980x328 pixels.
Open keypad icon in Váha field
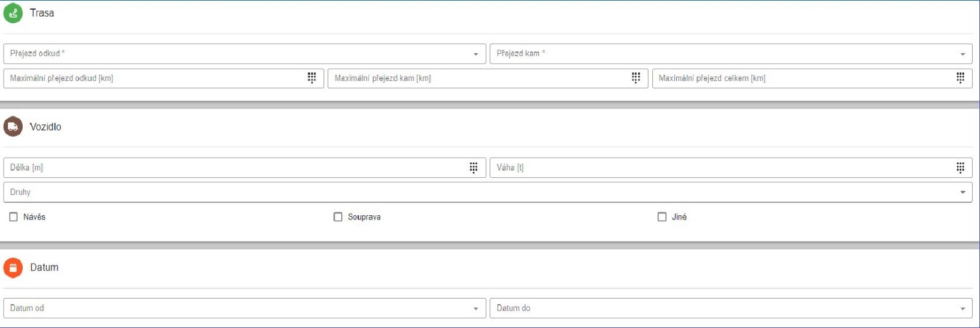coord(960,167)
